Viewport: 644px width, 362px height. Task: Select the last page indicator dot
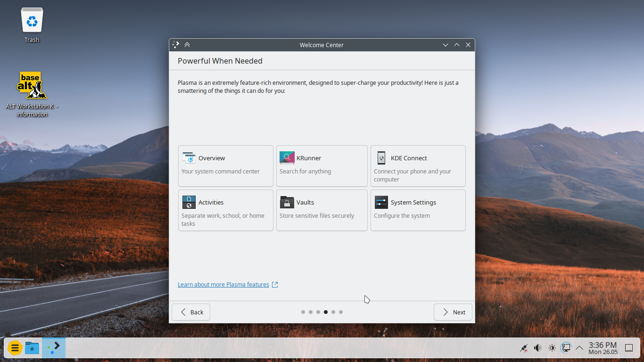point(341,312)
